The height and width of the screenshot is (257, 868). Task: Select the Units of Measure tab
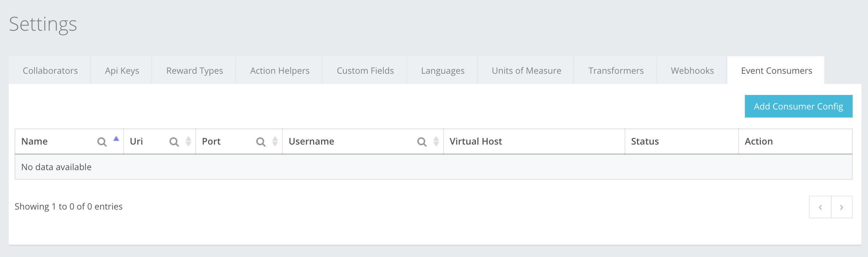(x=526, y=70)
